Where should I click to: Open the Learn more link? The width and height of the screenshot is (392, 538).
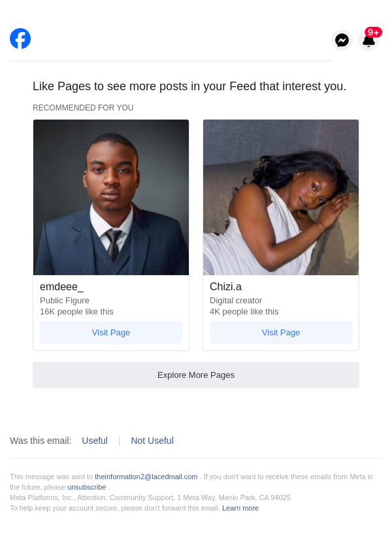click(x=240, y=508)
